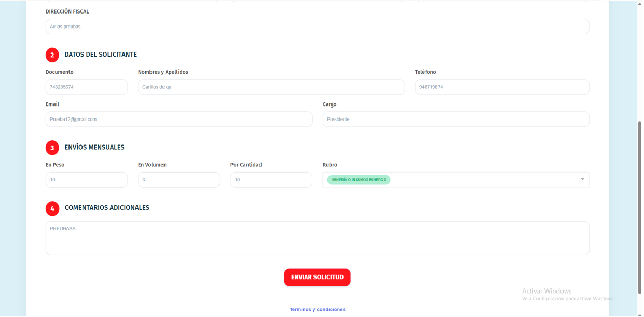Select the En Volumen input field
The width and height of the screenshot is (644, 317).
pos(179,180)
